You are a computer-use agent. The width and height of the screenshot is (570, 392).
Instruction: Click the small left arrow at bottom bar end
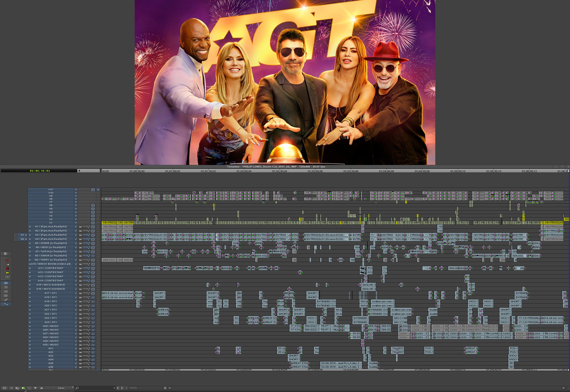tap(170, 388)
